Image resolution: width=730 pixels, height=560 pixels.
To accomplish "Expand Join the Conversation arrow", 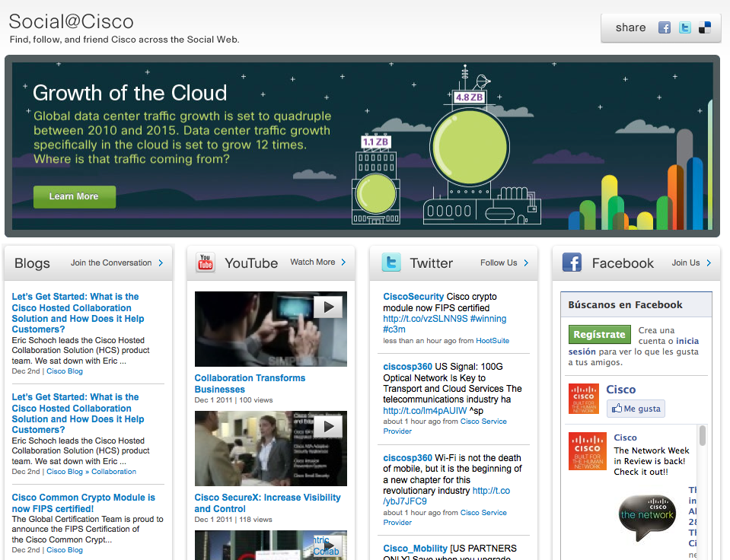I will tap(161, 263).
